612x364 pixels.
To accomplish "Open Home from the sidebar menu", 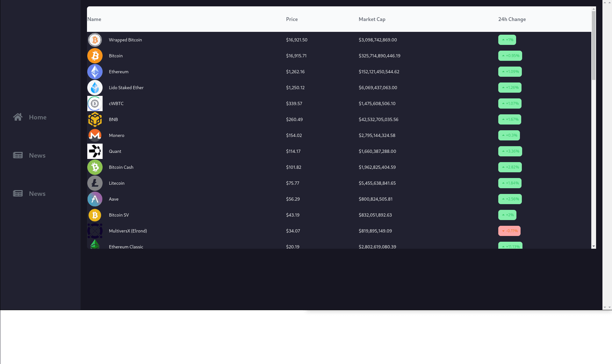I will click(x=38, y=117).
